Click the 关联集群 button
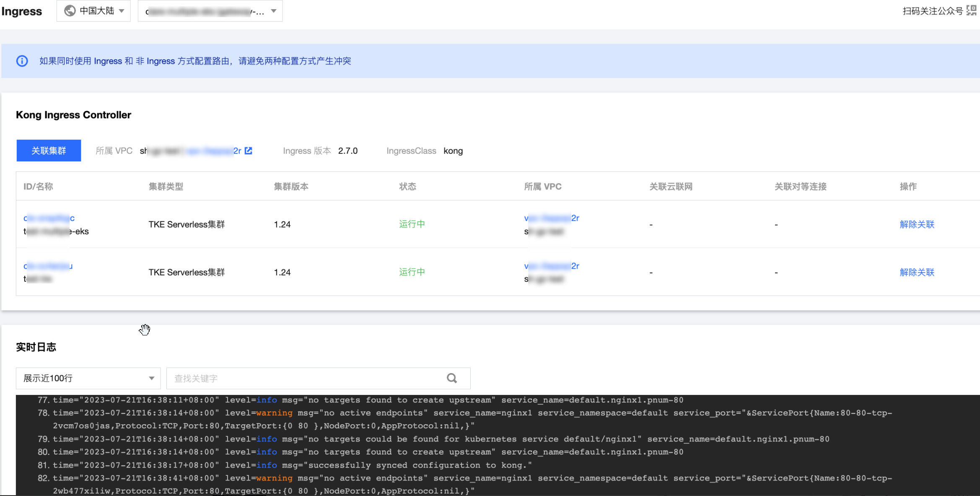Viewport: 980px width, 496px height. click(x=49, y=151)
